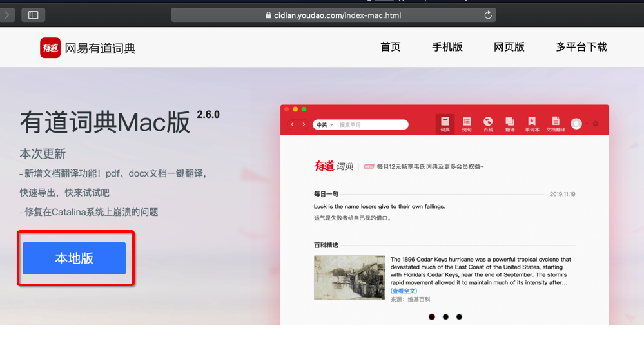644x337 pixels.
Task: Reload the page with the refresh icon
Action: (x=488, y=15)
